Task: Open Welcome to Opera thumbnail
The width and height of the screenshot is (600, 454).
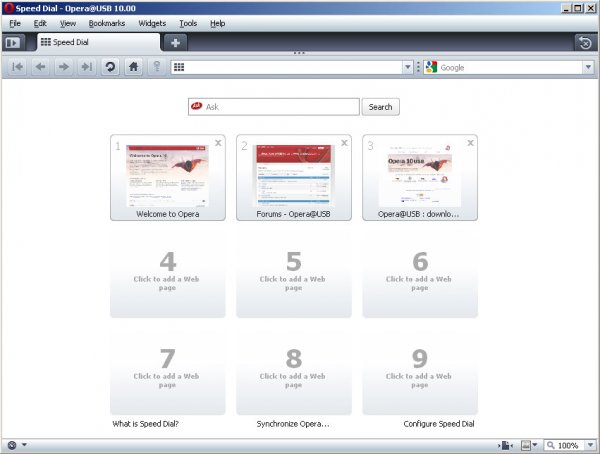Action: 168,177
